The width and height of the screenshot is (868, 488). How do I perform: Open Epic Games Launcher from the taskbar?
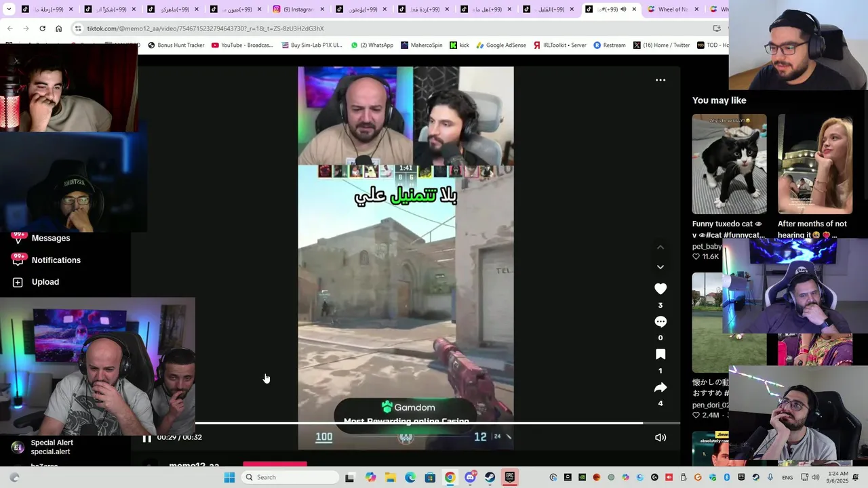coord(509,477)
